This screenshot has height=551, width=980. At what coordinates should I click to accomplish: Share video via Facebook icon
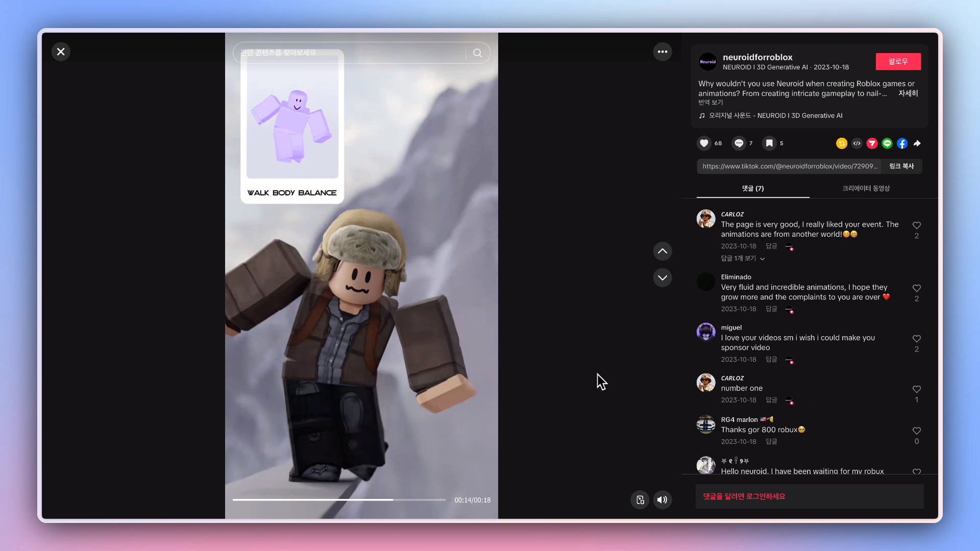[x=902, y=143]
